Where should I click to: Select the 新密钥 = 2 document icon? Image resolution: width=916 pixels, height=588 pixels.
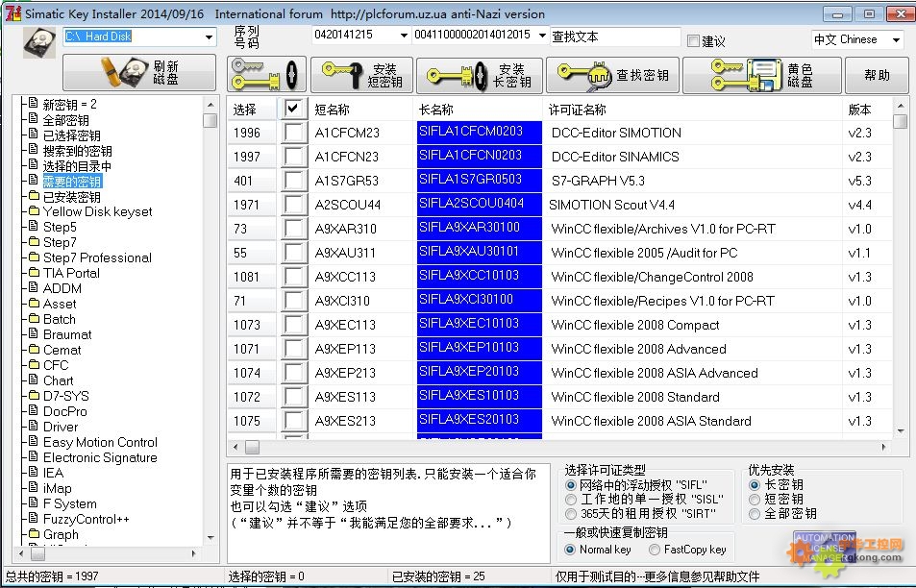tap(34, 104)
